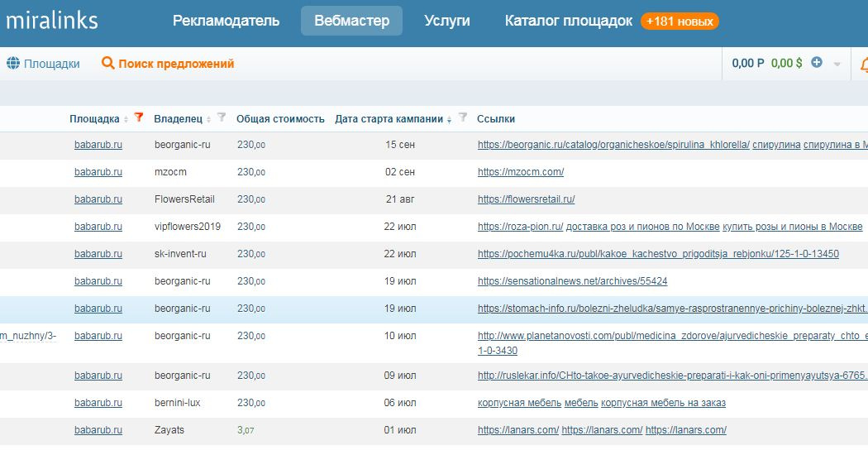
Task: Select owner bernini-lux cell
Action: click(177, 403)
